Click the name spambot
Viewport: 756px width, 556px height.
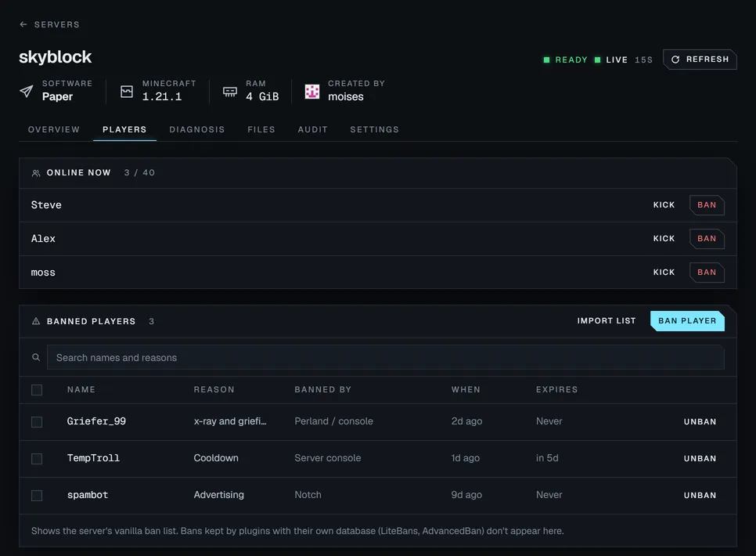point(88,495)
